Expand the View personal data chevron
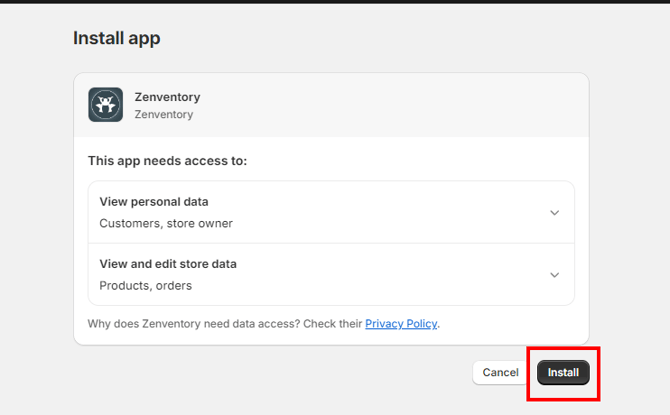This screenshot has height=415, width=670. (554, 212)
